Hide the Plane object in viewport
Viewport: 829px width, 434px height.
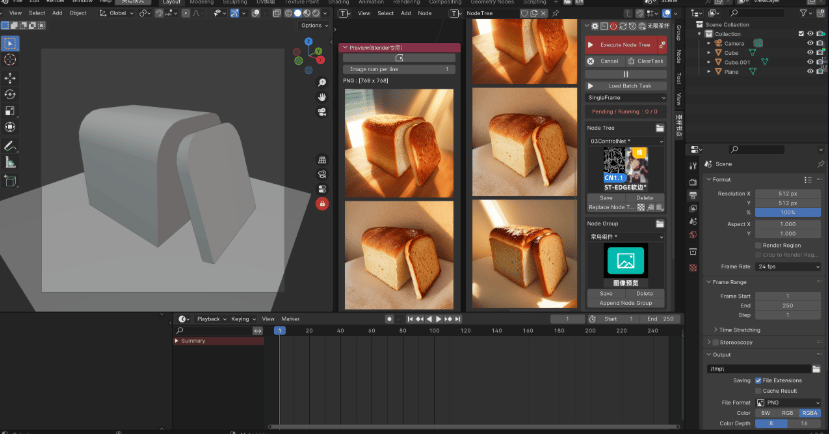click(x=809, y=71)
